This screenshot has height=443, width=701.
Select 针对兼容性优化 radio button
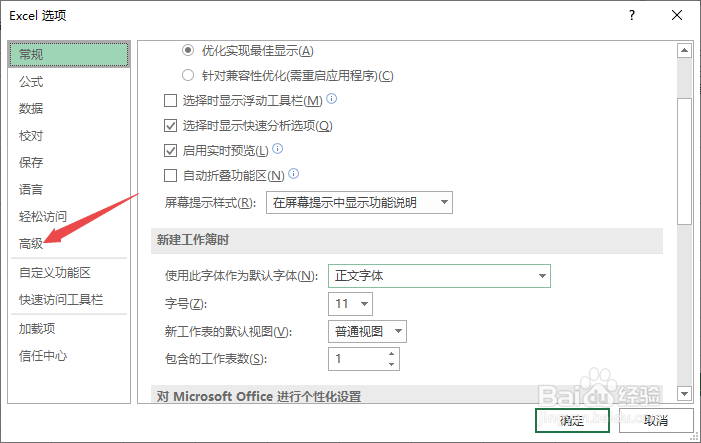click(188, 75)
